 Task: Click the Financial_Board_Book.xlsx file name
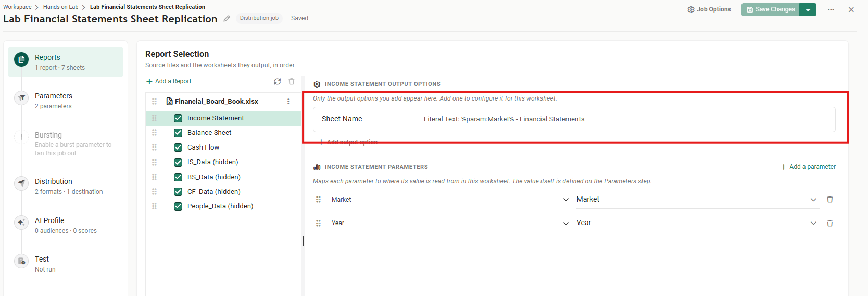click(217, 102)
